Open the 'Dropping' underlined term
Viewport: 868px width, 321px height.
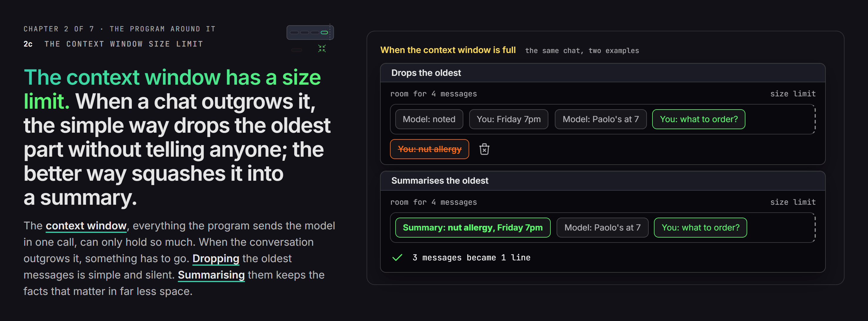pyautogui.click(x=216, y=258)
